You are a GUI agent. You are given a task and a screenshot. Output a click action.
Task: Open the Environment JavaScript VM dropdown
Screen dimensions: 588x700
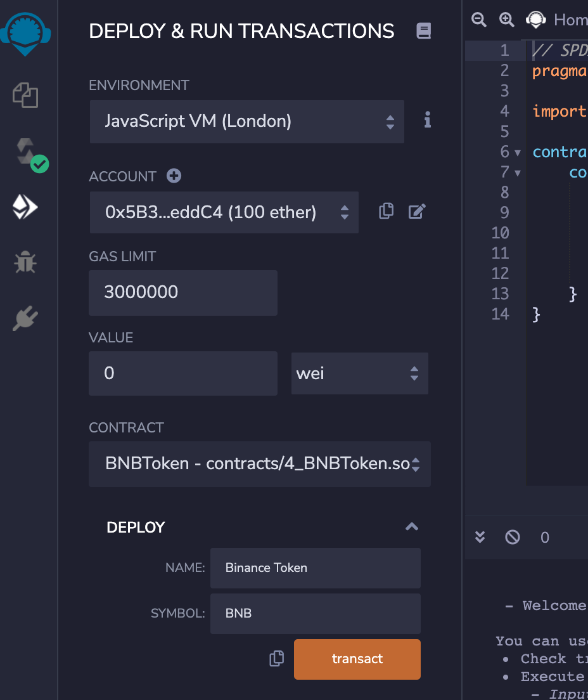pyautogui.click(x=246, y=122)
